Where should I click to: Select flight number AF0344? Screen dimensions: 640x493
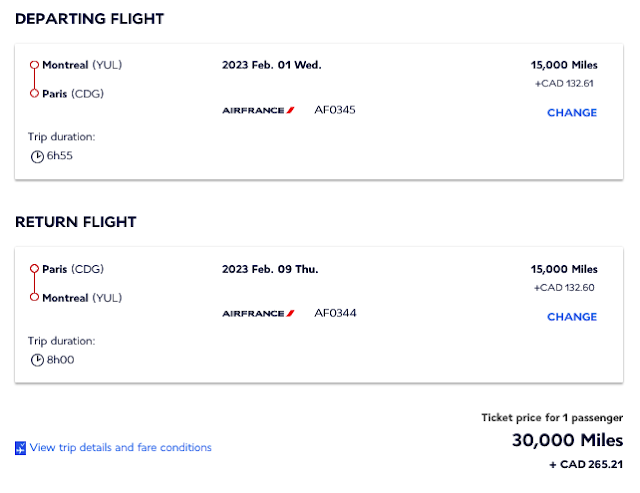[335, 313]
